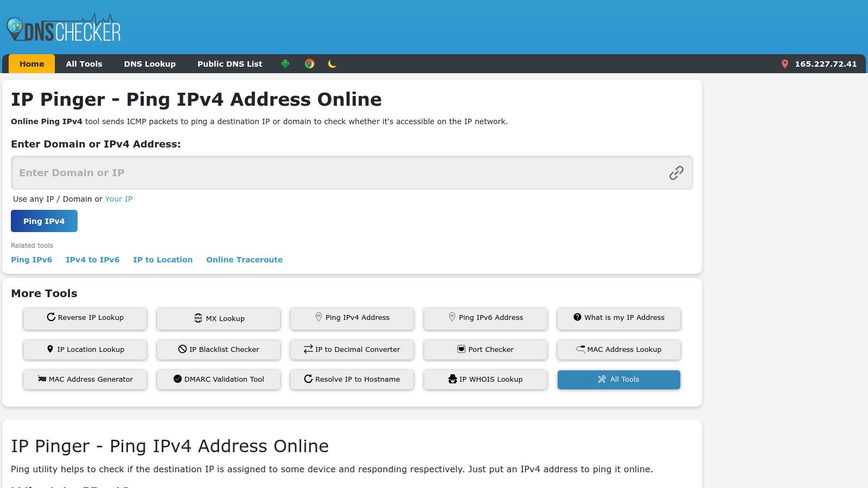Open the Online Traceroute related tool

pyautogui.click(x=244, y=260)
